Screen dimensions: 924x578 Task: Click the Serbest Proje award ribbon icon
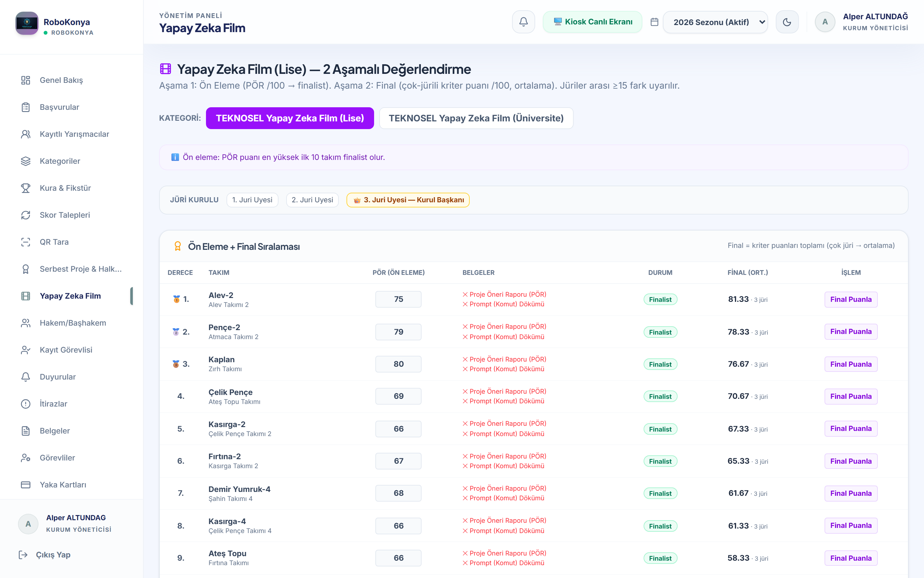click(x=26, y=269)
